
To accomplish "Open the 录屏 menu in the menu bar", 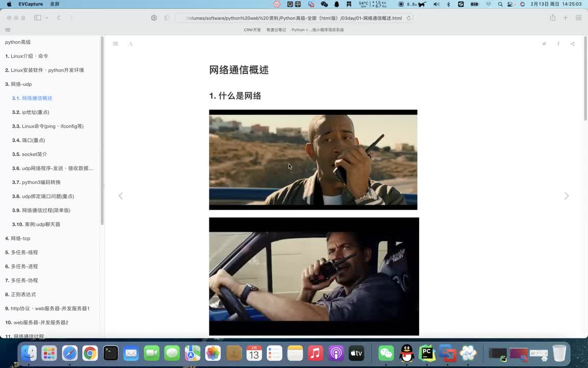I will (55, 4).
